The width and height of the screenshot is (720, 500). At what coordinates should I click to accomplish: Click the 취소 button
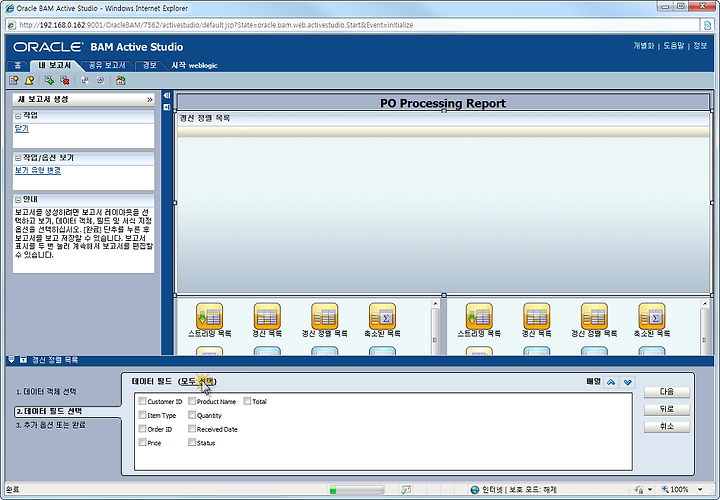[x=667, y=427]
